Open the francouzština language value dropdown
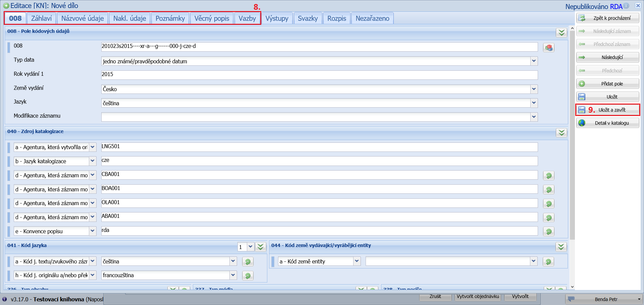 233,275
